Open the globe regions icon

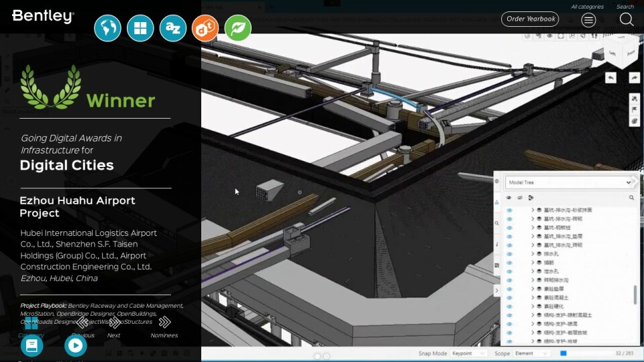tap(107, 28)
